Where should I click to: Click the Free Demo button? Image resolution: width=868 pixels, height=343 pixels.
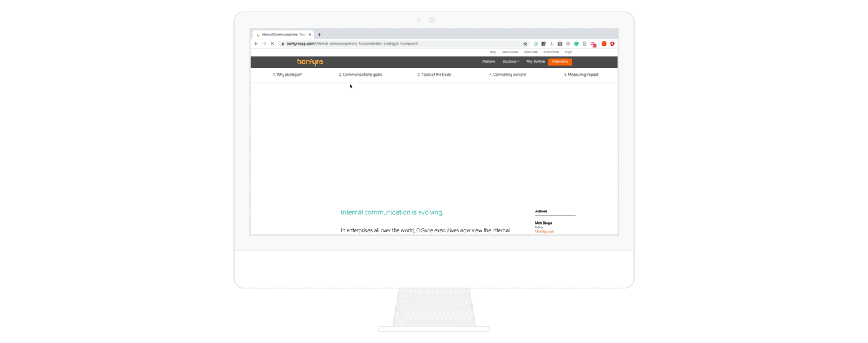560,62
